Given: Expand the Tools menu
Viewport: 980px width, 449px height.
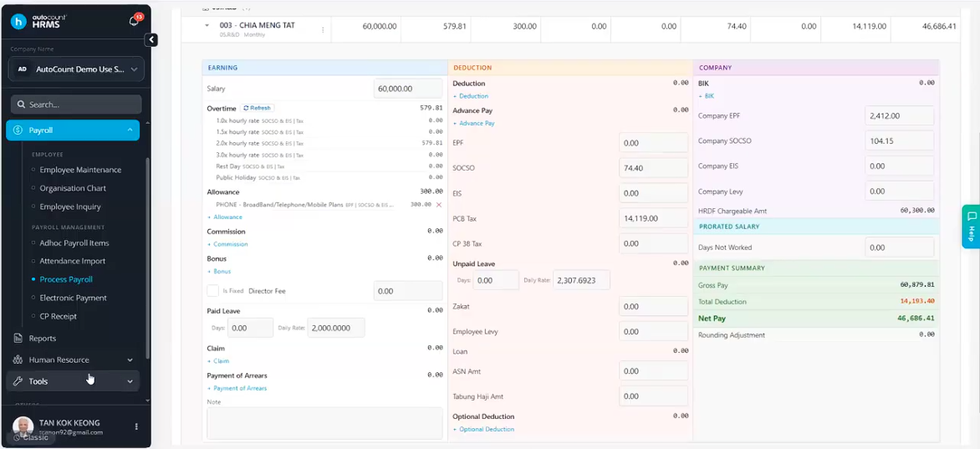Looking at the screenshot, I should [x=130, y=381].
